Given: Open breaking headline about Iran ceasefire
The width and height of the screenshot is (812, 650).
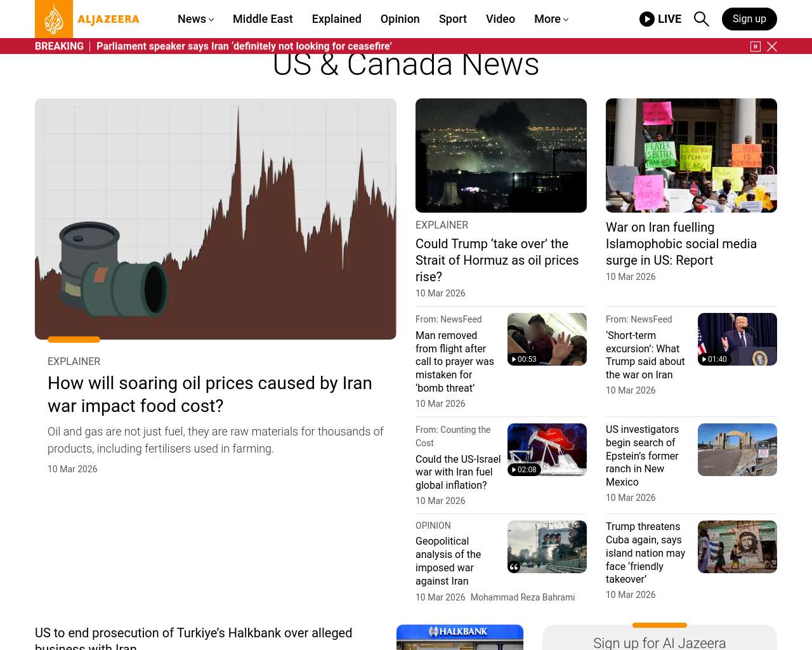Looking at the screenshot, I should (244, 46).
